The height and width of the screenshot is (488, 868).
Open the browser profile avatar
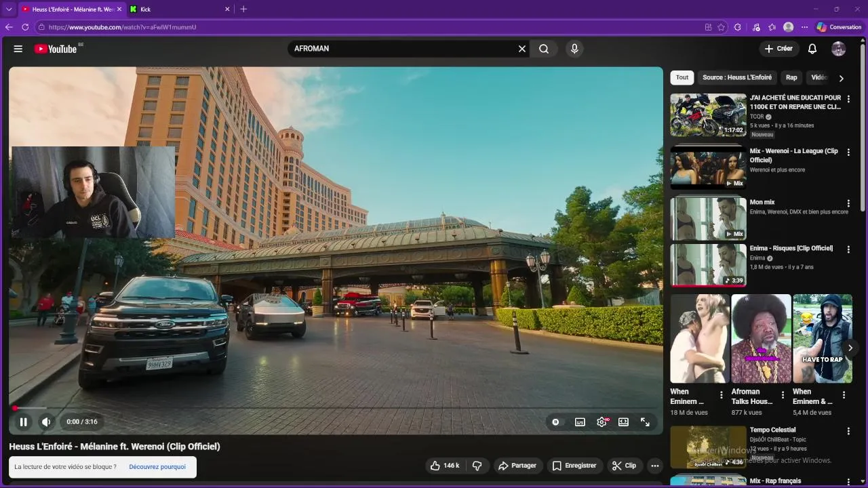click(x=788, y=27)
